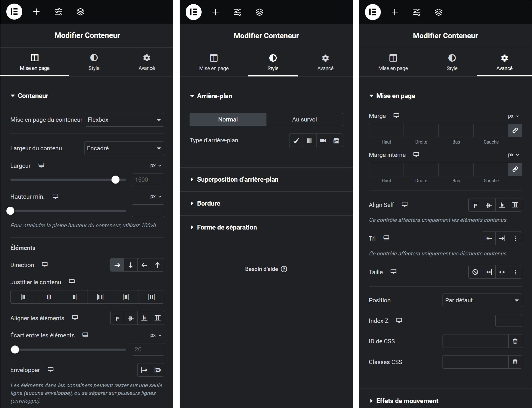This screenshot has width=532, height=408.
Task: Open dynamic tags for ID de CSS
Action: coord(515,341)
